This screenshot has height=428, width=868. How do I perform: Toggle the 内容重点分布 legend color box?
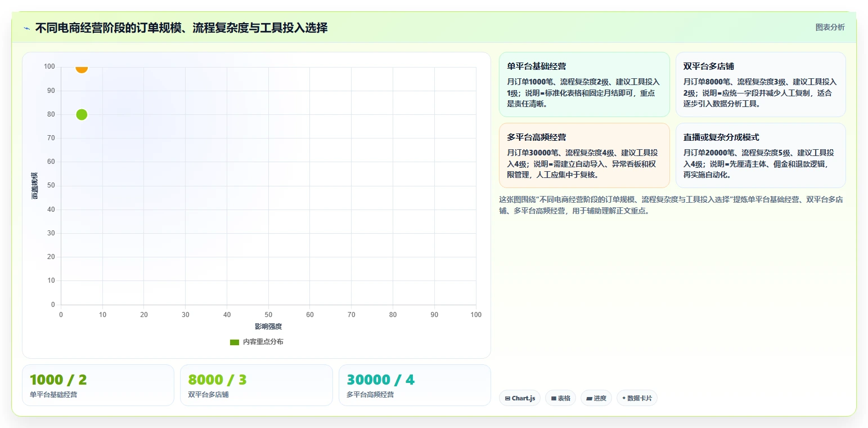(x=235, y=342)
